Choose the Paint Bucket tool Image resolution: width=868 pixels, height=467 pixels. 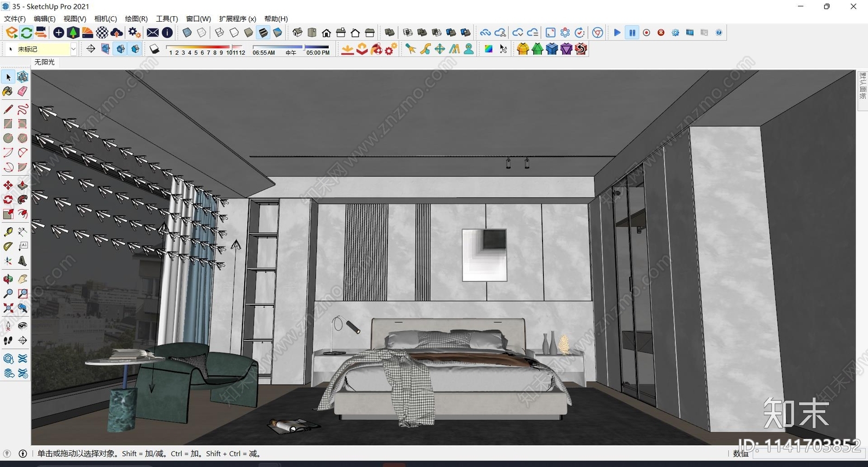click(8, 91)
